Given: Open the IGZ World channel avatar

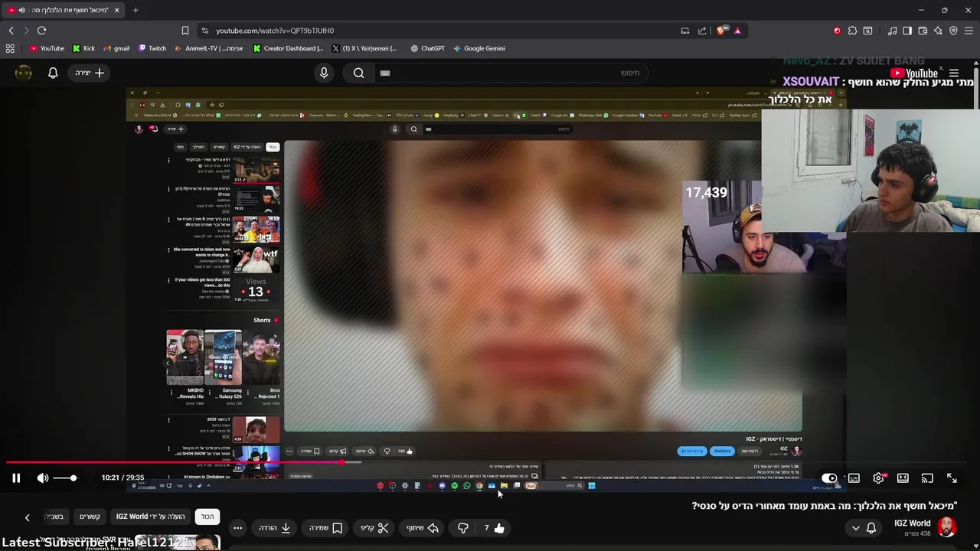Looking at the screenshot, I should click(946, 527).
